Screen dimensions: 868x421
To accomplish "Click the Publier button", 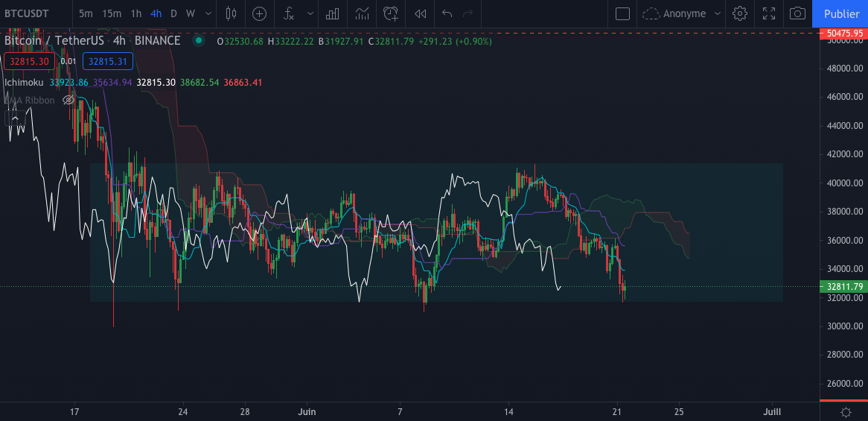I will (840, 13).
